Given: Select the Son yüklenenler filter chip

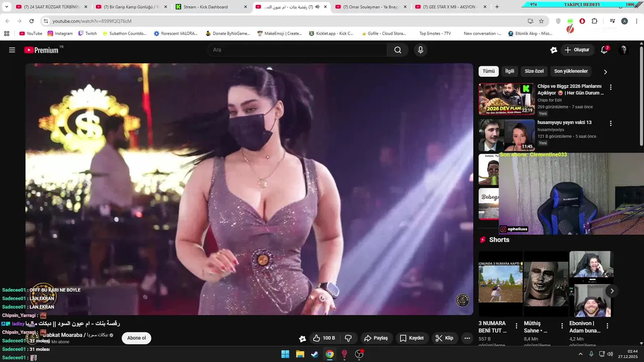Looking at the screenshot, I should [571, 71].
